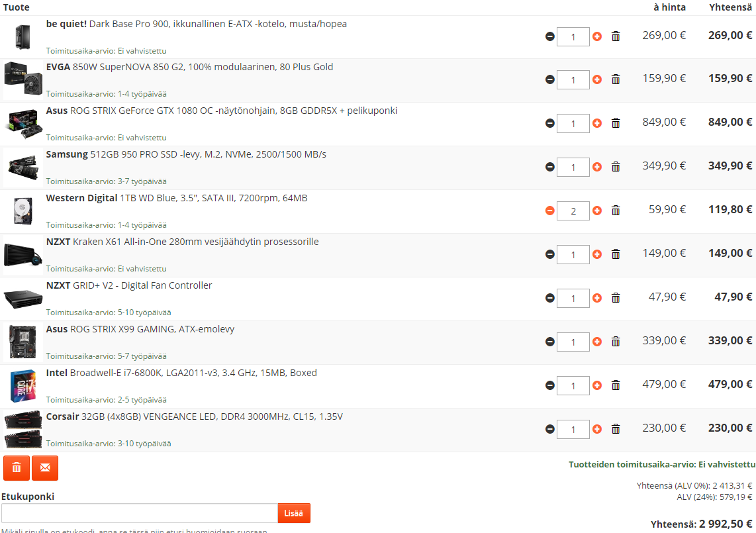Add one more Western Digital WD Blue
Image resolution: width=756 pixels, height=533 pixels.
coord(597,211)
